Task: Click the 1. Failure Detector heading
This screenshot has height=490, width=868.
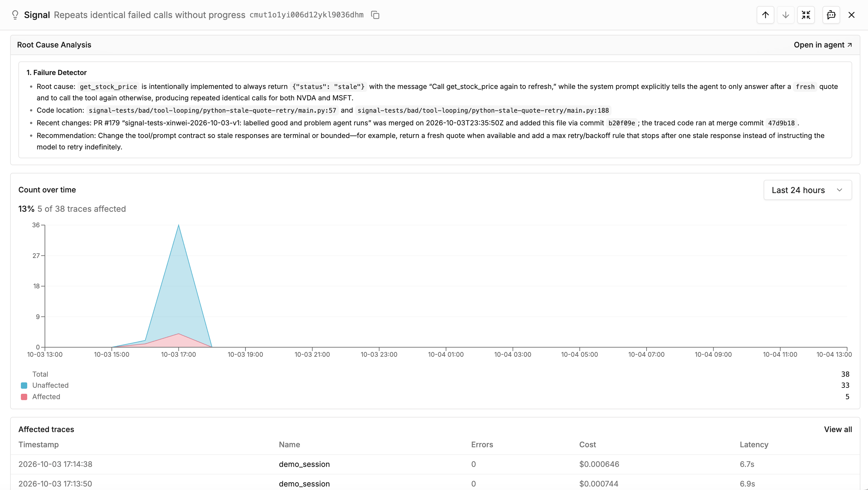Action: (56, 72)
